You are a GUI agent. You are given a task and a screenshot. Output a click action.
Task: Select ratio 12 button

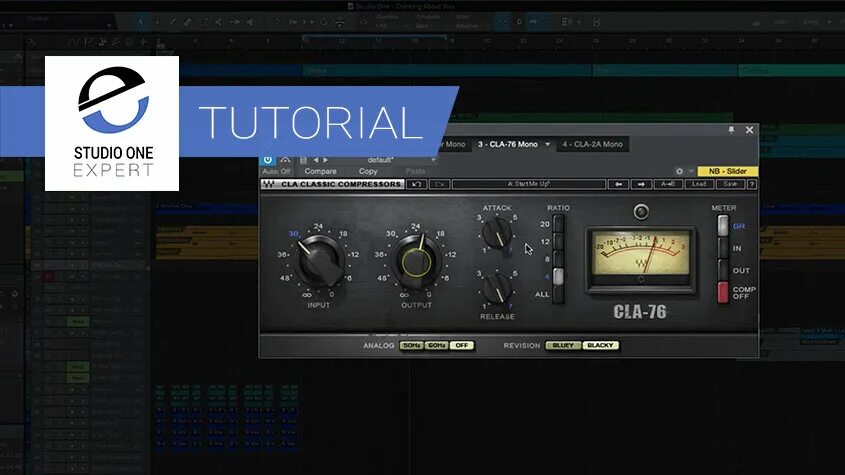click(x=558, y=241)
